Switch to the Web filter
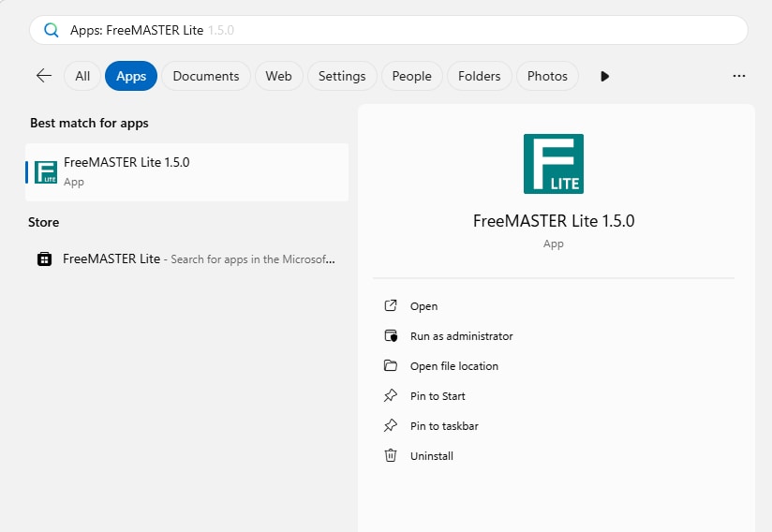Screen dimensions: 772x532 point(278,76)
